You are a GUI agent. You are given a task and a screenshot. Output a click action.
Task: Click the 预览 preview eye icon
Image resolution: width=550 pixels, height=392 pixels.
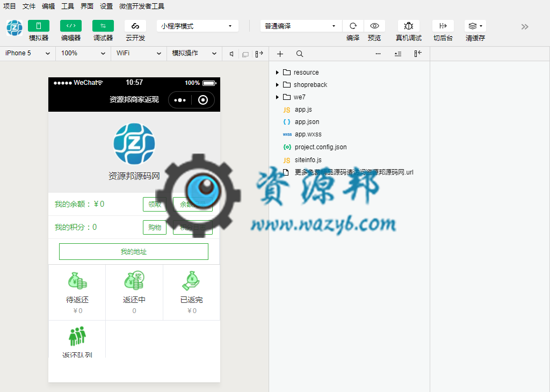pyautogui.click(x=374, y=26)
